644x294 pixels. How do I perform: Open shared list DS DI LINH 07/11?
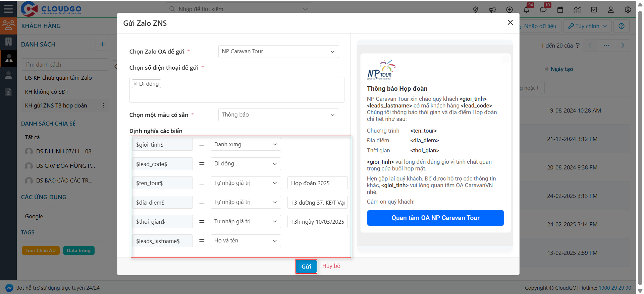point(66,151)
